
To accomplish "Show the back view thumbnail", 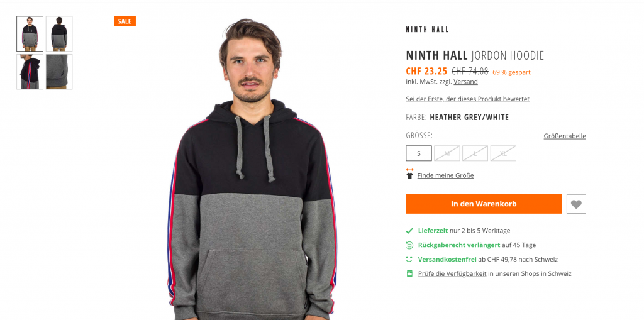I will (x=59, y=34).
